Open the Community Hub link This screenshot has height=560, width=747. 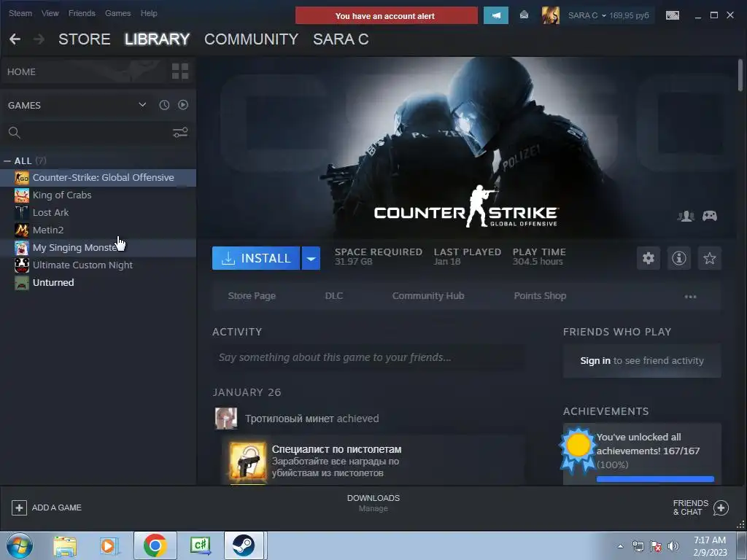[x=427, y=296]
